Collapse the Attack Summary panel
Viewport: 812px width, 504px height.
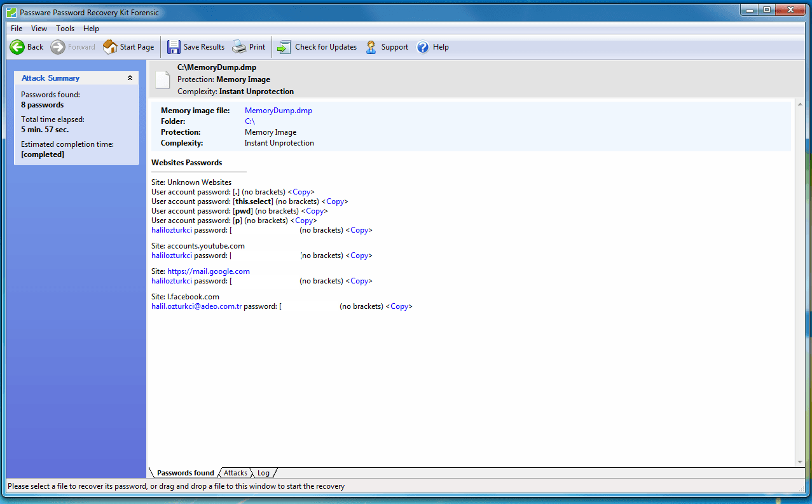pyautogui.click(x=130, y=77)
